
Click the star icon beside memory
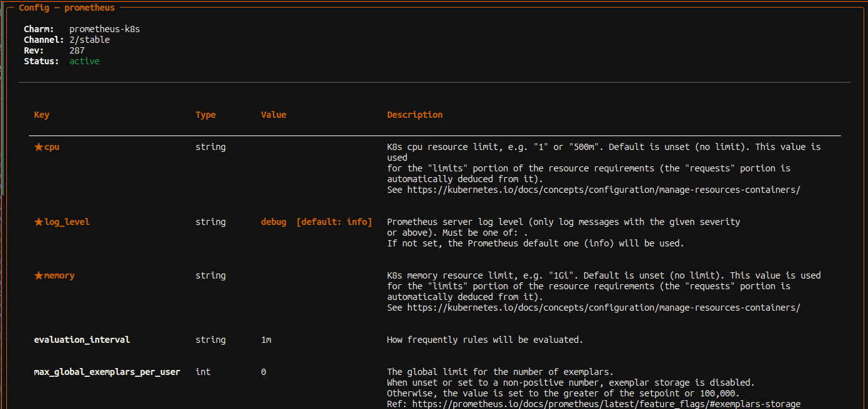(38, 275)
